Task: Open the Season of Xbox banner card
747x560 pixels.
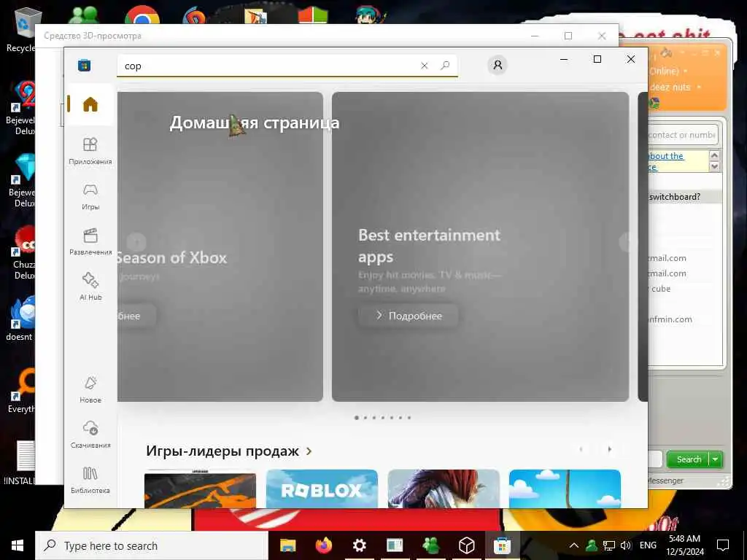Action: pos(220,246)
